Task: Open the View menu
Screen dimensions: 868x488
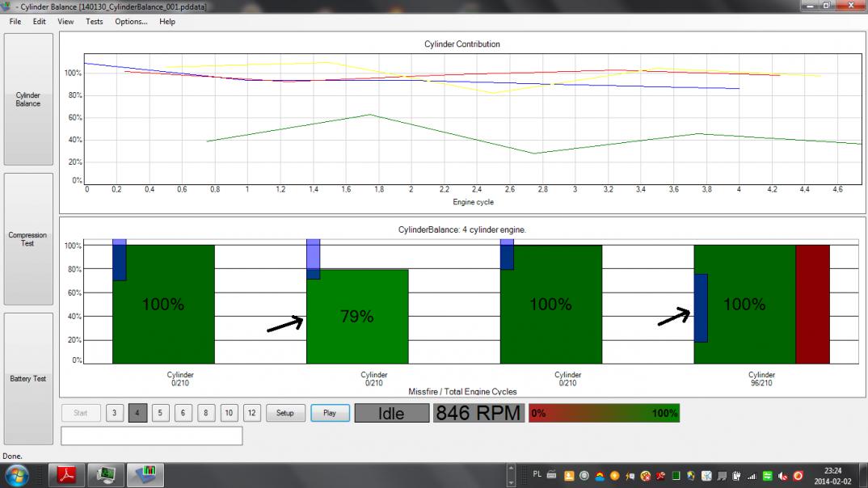Action: [65, 22]
